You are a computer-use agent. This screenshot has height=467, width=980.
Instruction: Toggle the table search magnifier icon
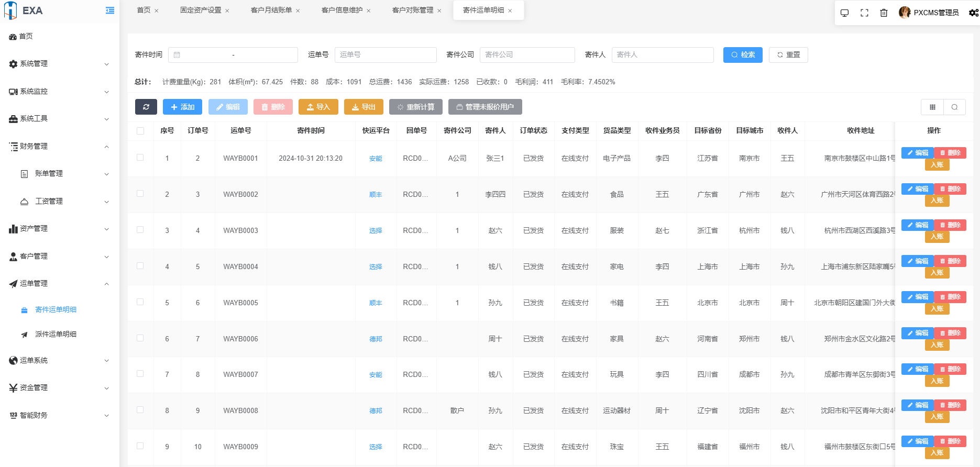click(954, 107)
